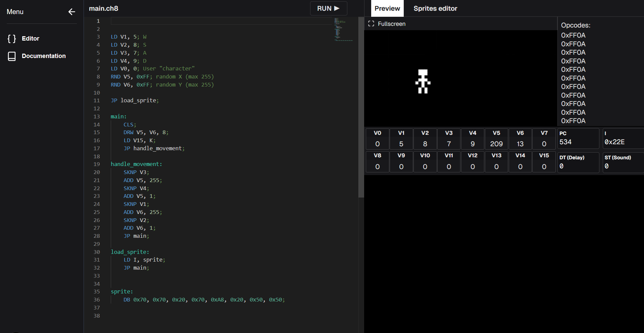Image resolution: width=644 pixels, height=333 pixels.
Task: Click the DT (Delay) register box
Action: coord(578,162)
